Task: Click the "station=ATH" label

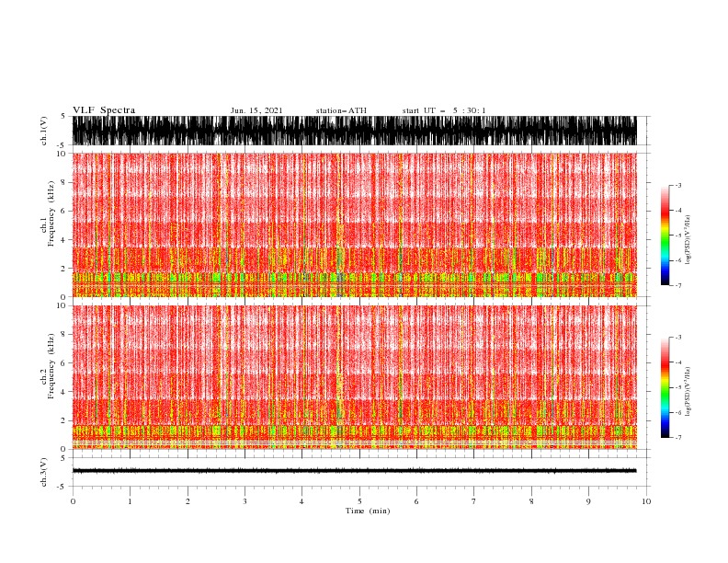Action: (341, 110)
